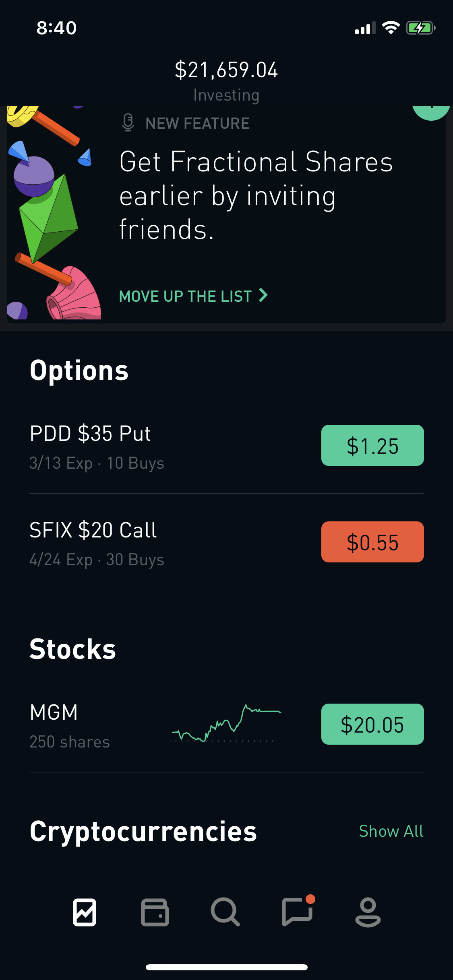Open the wallet tab icon
453x980 pixels.
(x=155, y=912)
